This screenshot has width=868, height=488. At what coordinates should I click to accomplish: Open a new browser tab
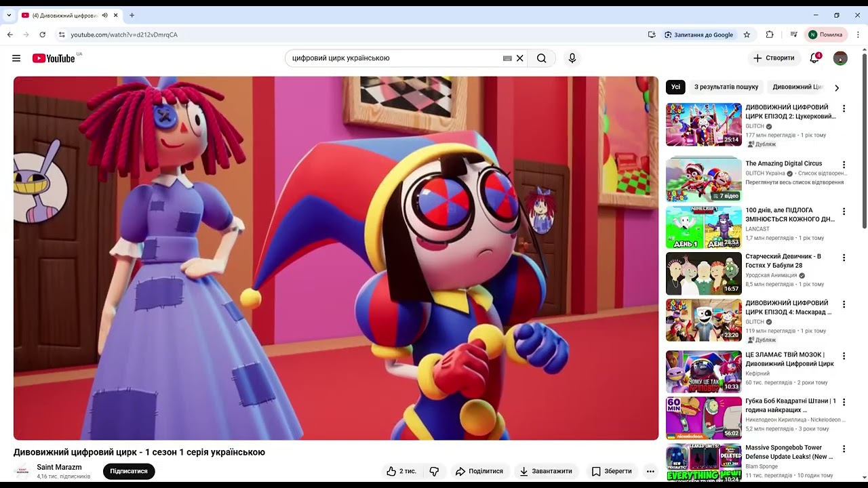click(132, 15)
